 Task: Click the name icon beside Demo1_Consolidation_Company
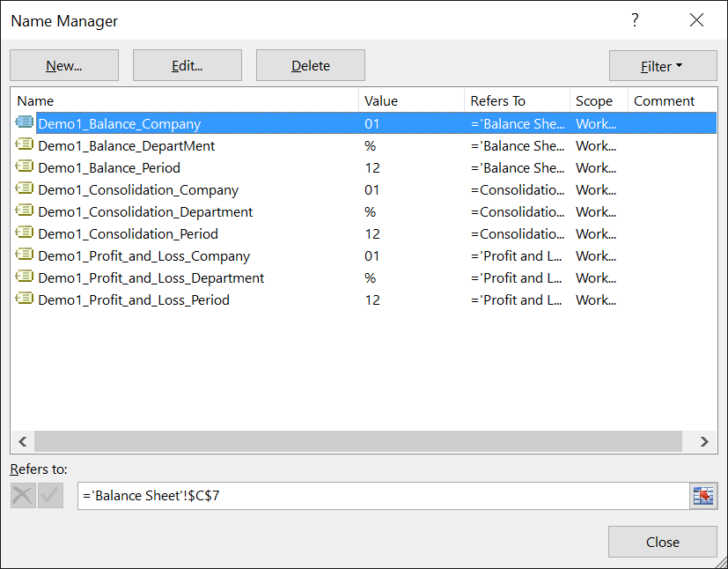tap(25, 190)
